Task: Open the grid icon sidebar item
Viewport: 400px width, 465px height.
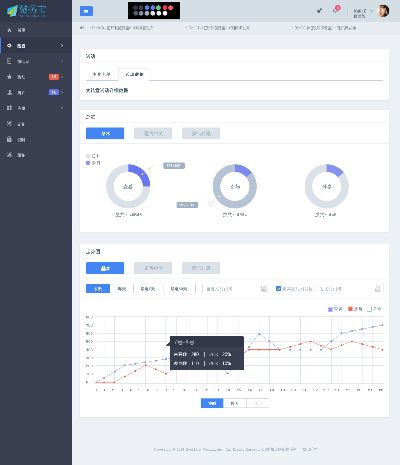Action: click(36, 108)
